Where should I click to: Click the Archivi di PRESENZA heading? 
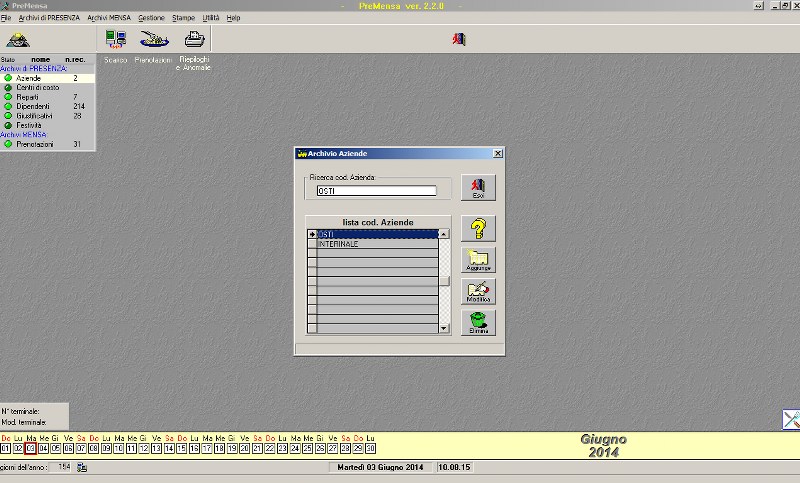34,68
